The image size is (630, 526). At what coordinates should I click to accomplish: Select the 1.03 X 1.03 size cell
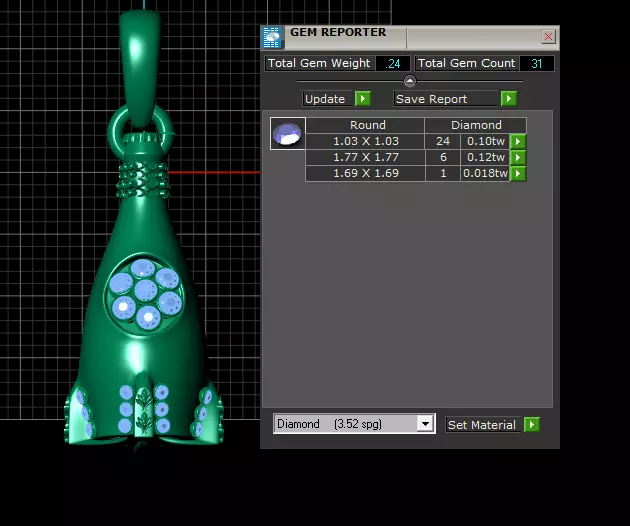365,141
